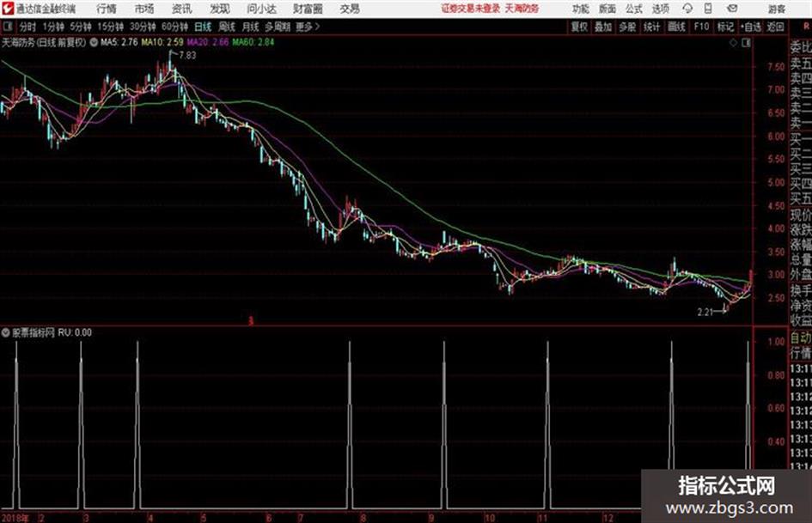The image size is (812, 523).
Task: Click the 7.50 price axis label
Action: point(776,67)
